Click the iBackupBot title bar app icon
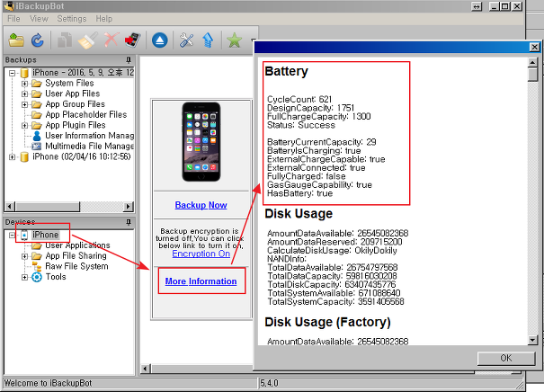 9,6
